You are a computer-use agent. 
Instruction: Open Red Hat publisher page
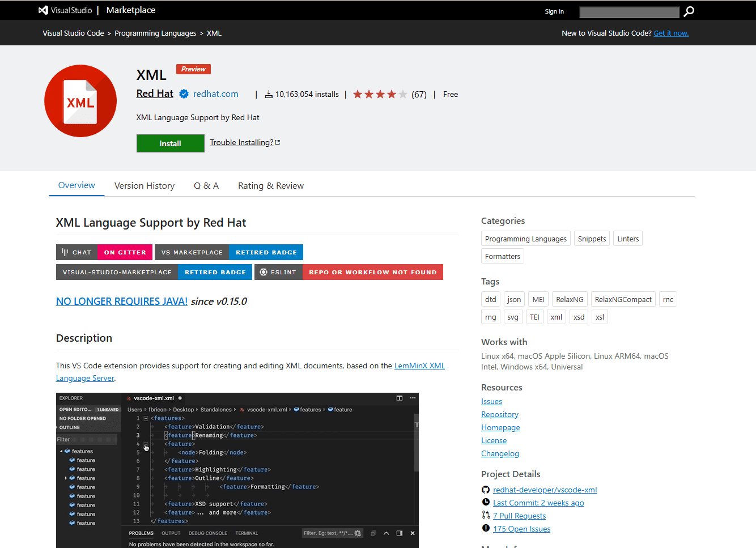coord(155,94)
